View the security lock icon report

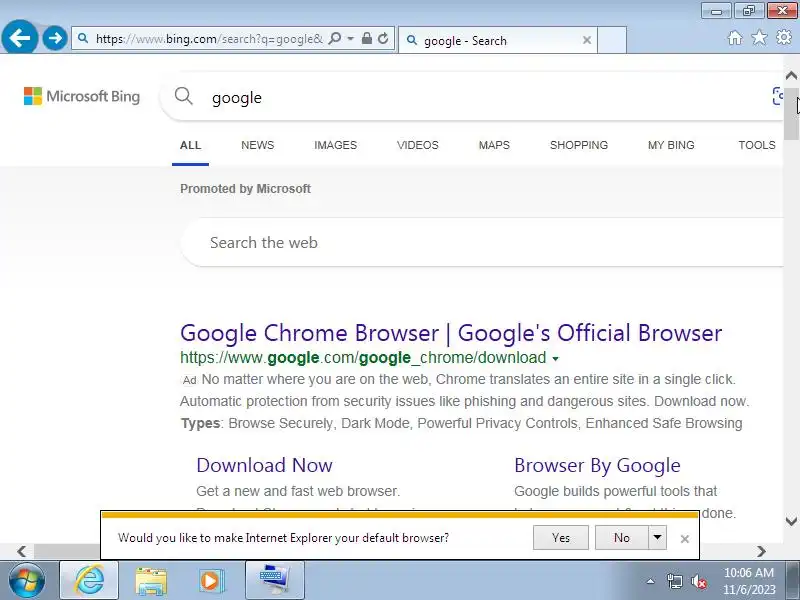(x=366, y=39)
